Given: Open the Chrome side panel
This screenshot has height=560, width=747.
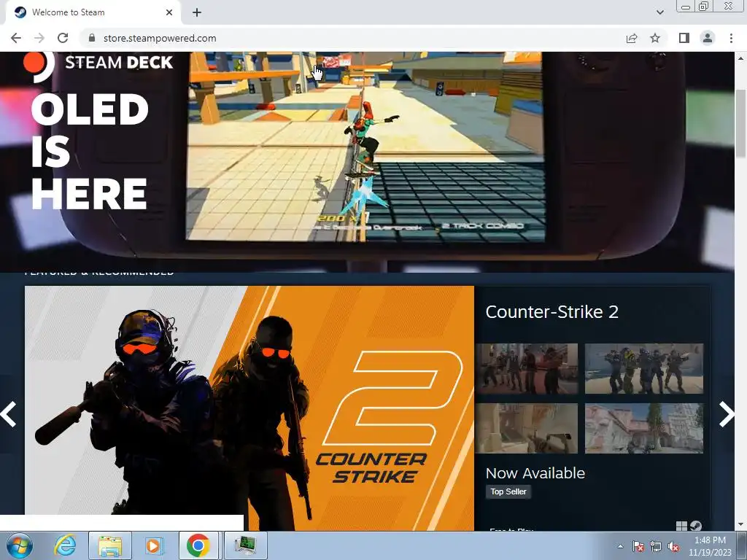Looking at the screenshot, I should [x=684, y=38].
